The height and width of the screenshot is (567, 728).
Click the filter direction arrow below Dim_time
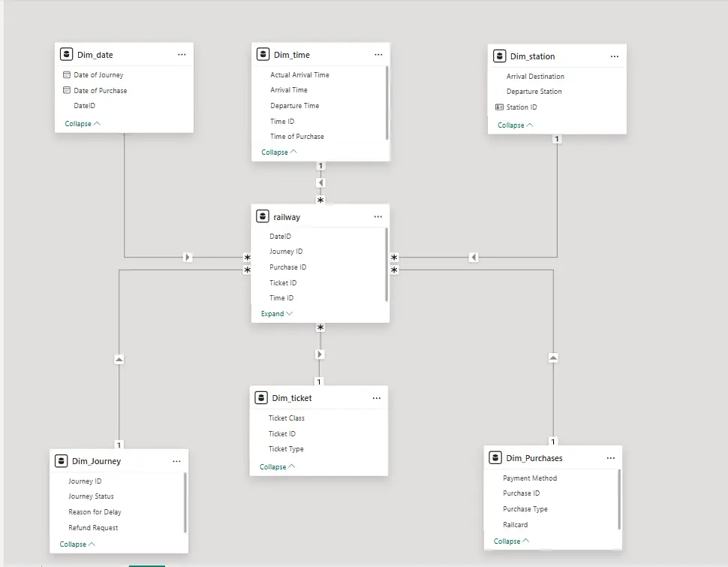click(x=320, y=182)
